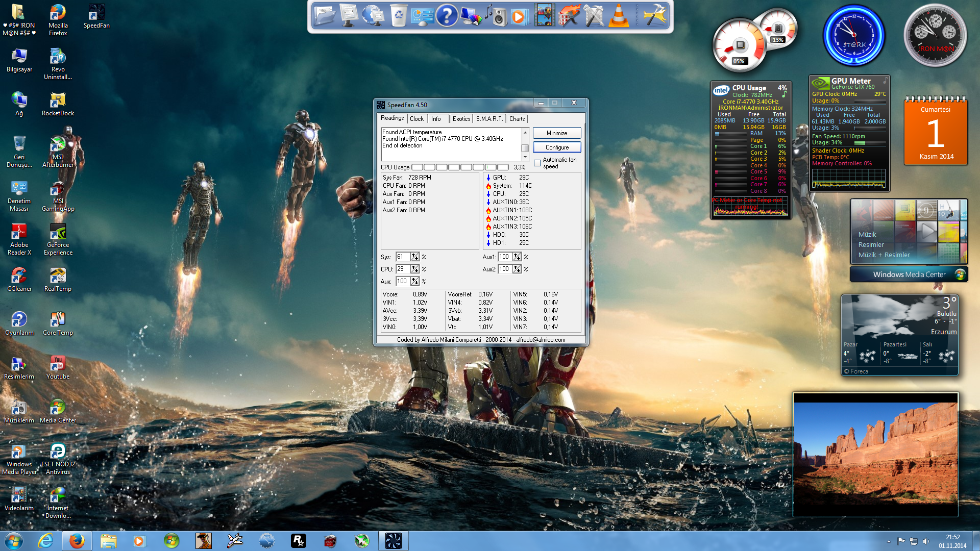Click the VLC cone in RocketDock

619,15
